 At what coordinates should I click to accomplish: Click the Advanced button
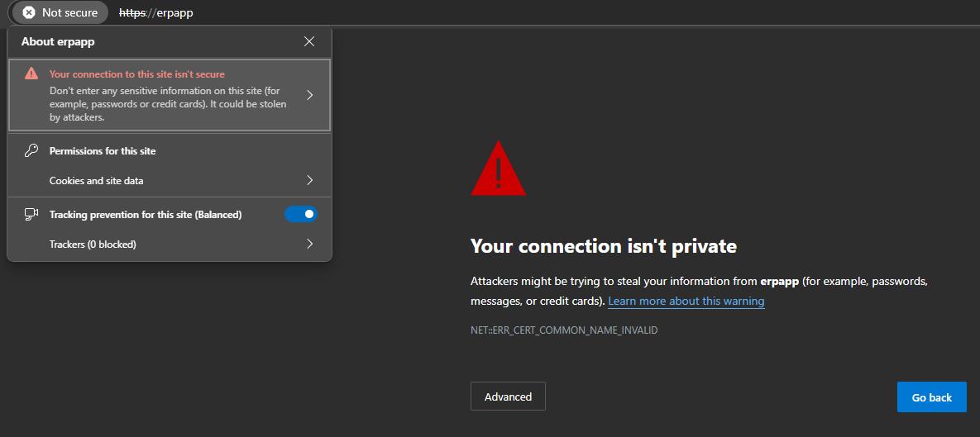coord(508,397)
